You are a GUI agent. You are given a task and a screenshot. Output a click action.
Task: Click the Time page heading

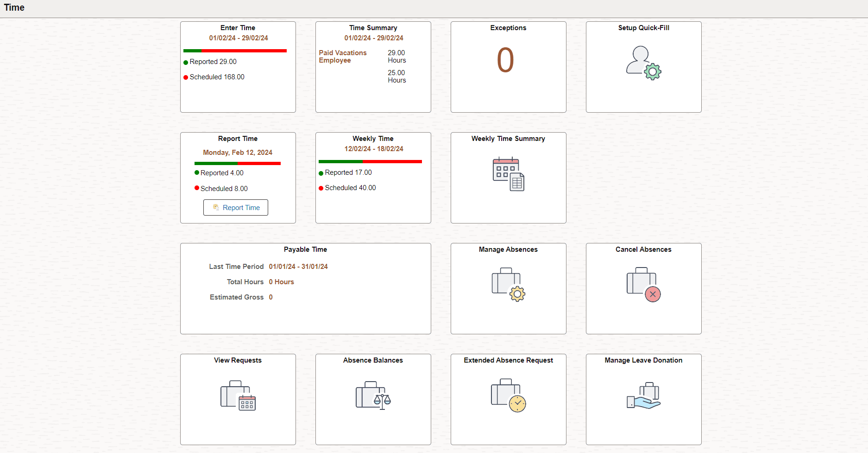14,7
